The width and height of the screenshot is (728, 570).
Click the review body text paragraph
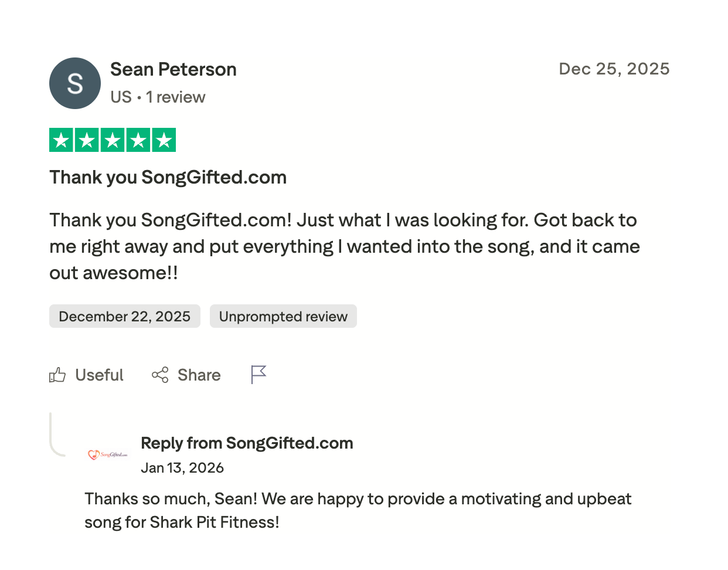[x=344, y=246]
